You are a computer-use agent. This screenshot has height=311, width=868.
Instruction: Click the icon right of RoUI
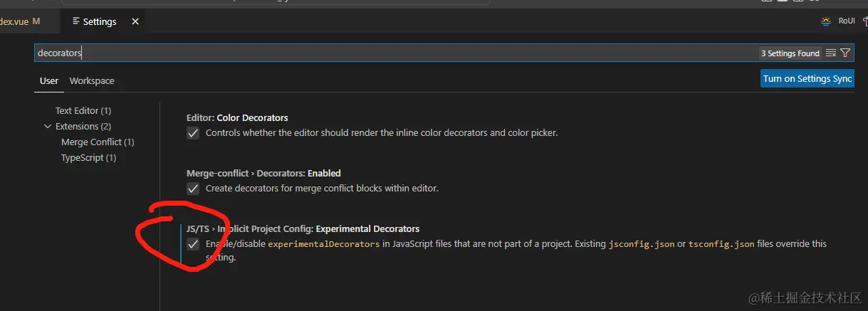864,21
